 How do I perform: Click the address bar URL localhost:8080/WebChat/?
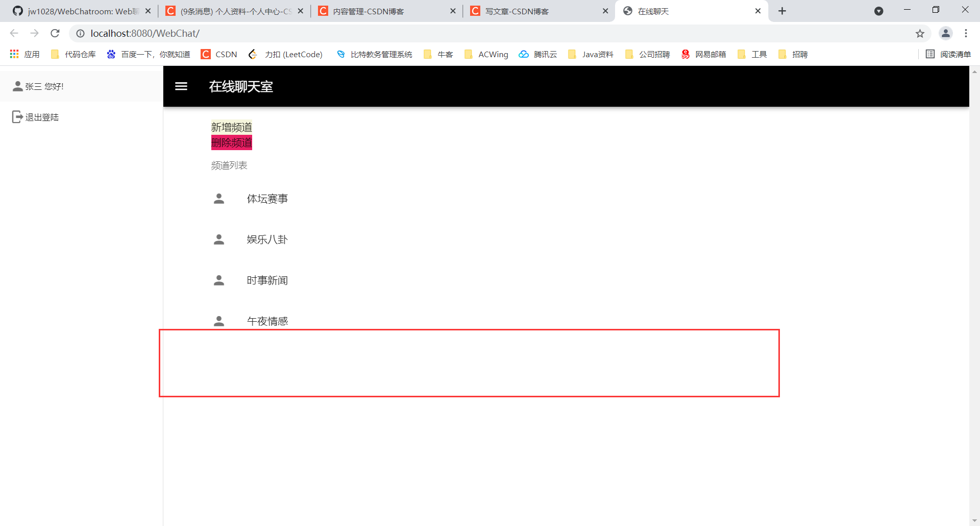[x=145, y=33]
